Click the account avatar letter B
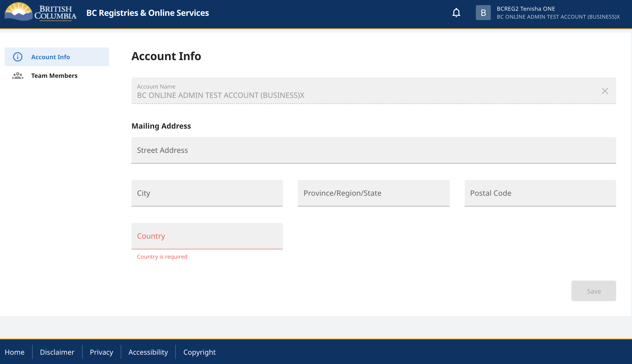Screen dimensions: 632x364 483,13
